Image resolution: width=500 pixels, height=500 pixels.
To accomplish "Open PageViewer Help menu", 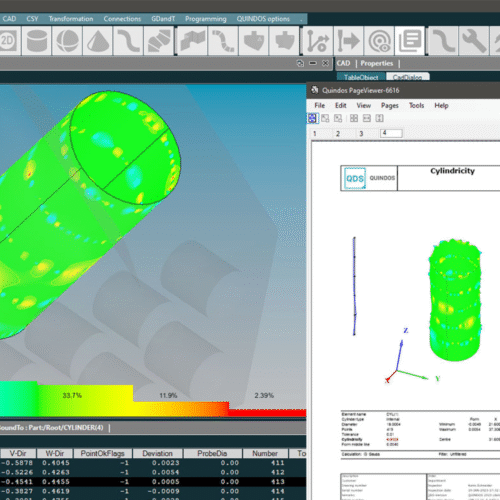I will (x=441, y=105).
